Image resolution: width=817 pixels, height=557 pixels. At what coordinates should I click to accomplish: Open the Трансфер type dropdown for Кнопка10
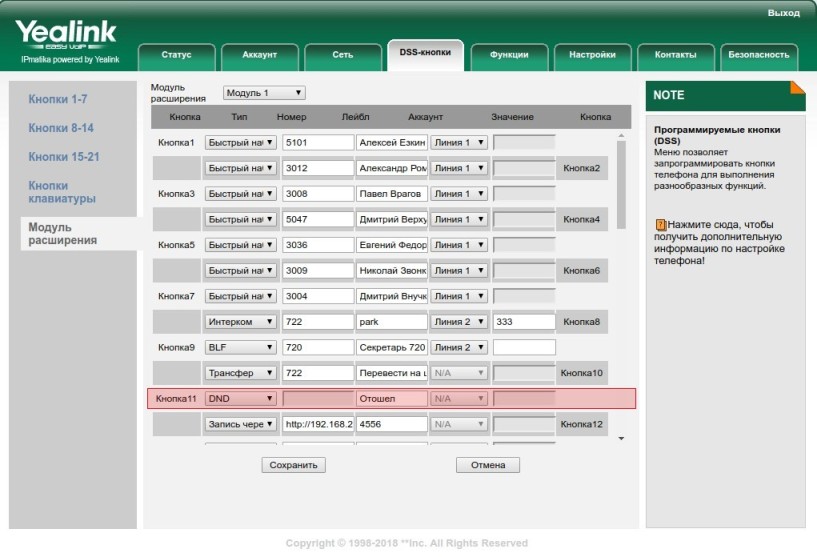[240, 373]
